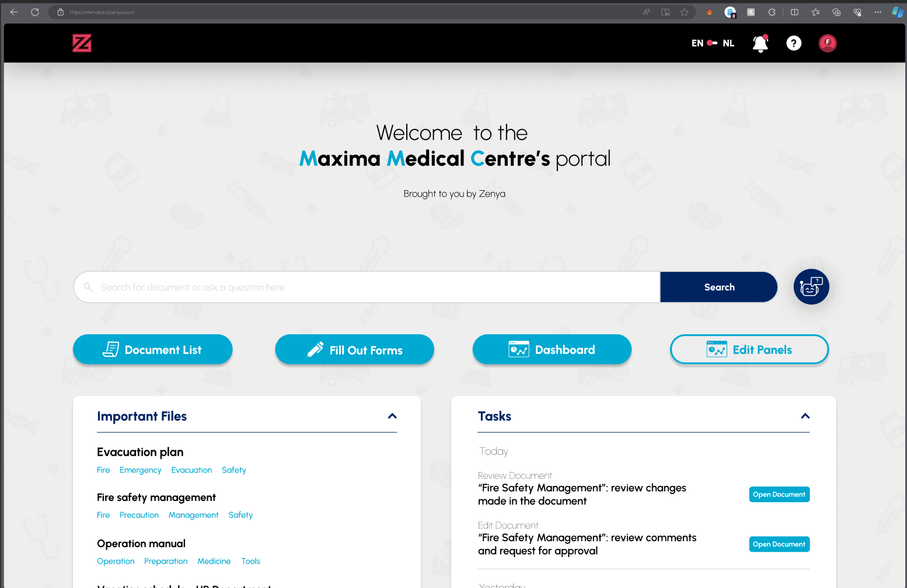The width and height of the screenshot is (907, 588).
Task: Click the Tools tag
Action: click(250, 561)
